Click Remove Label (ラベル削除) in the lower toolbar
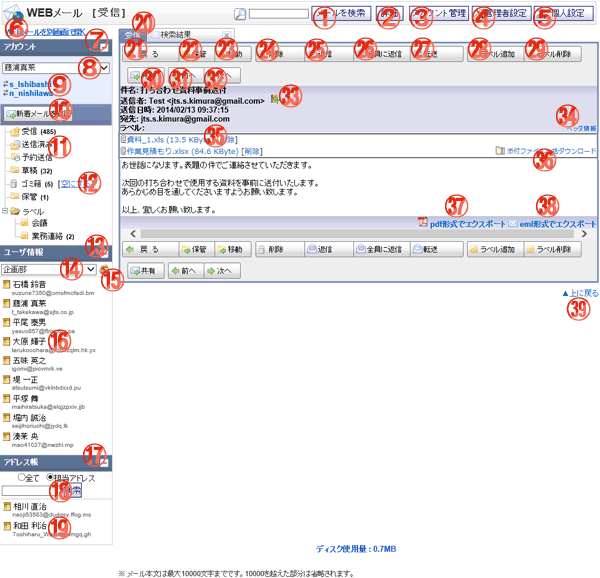Image resolution: width=600 pixels, height=578 pixels. [553, 249]
